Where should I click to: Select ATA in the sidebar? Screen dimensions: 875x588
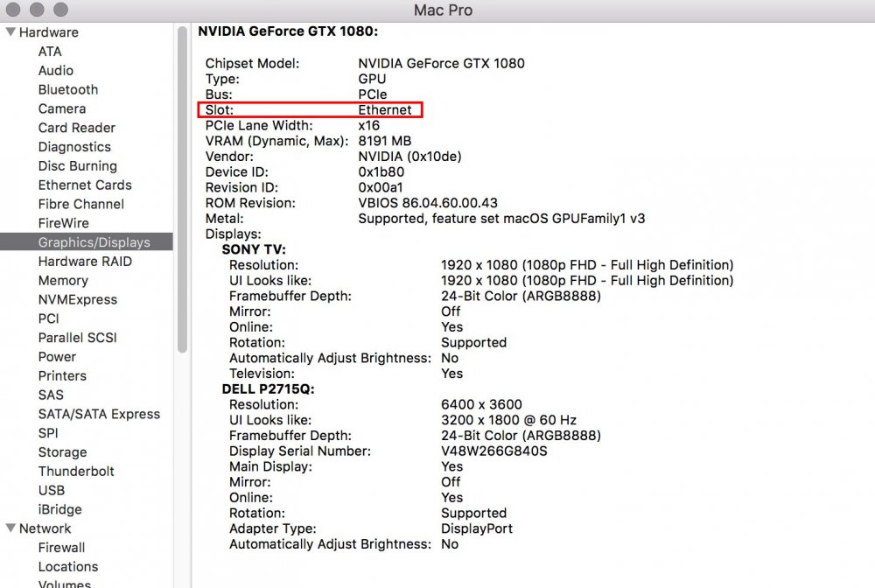(x=50, y=52)
